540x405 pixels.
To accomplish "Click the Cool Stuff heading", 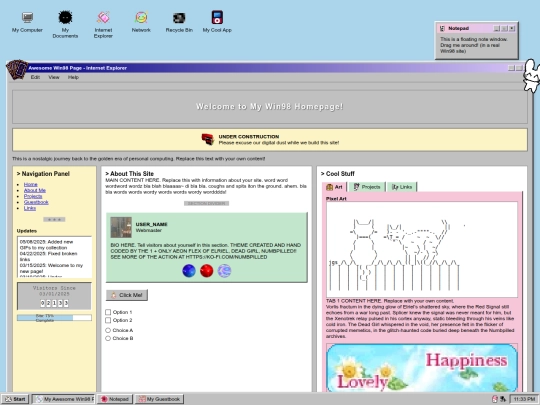I will click(338, 174).
